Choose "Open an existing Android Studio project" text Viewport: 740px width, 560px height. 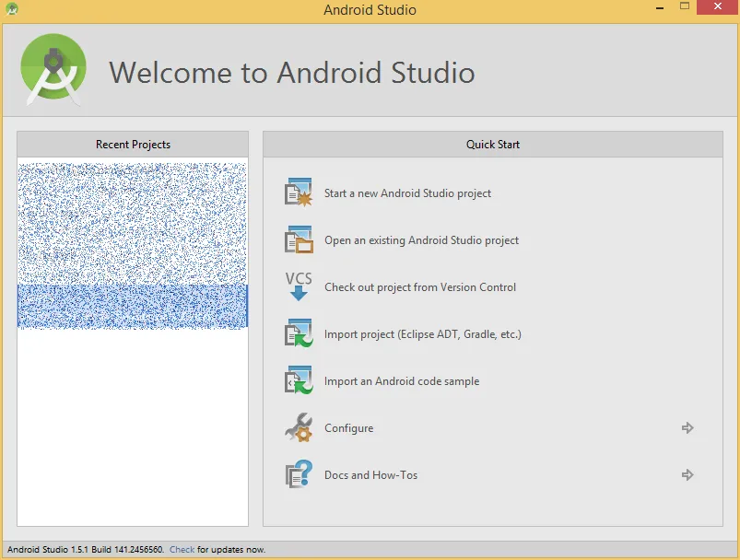pos(421,240)
